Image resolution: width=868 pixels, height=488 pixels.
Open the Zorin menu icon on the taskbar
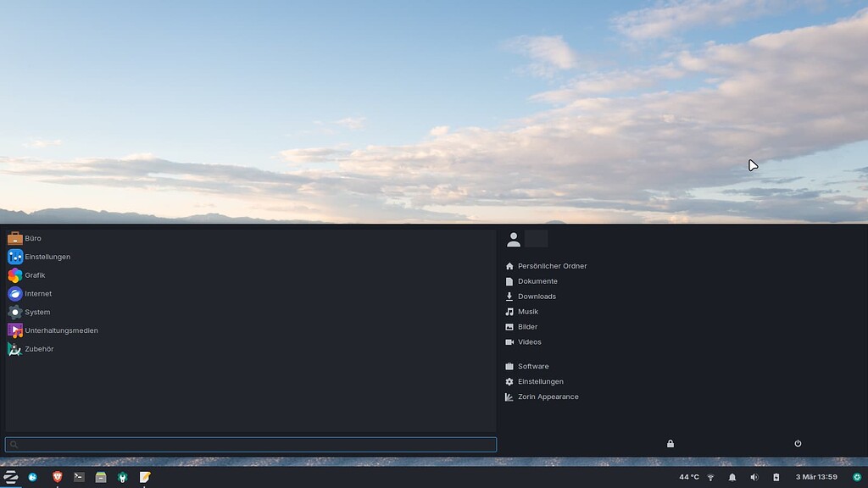(11, 477)
